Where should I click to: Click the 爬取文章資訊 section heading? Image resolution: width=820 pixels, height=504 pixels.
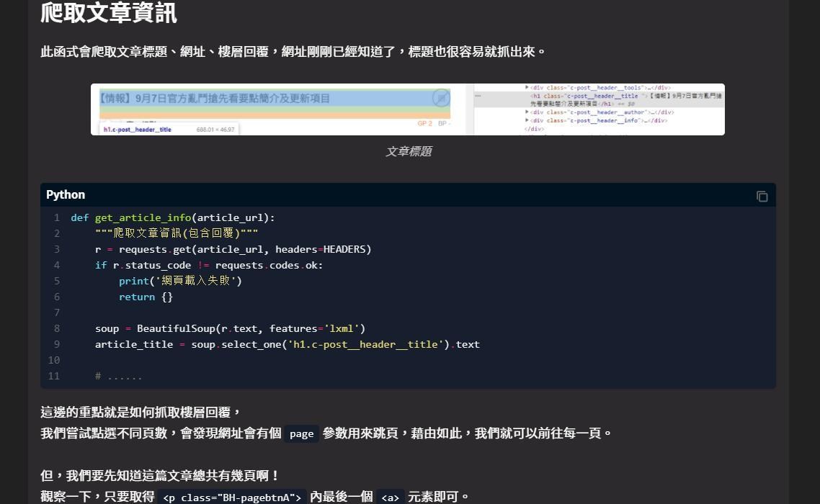[x=109, y=13]
